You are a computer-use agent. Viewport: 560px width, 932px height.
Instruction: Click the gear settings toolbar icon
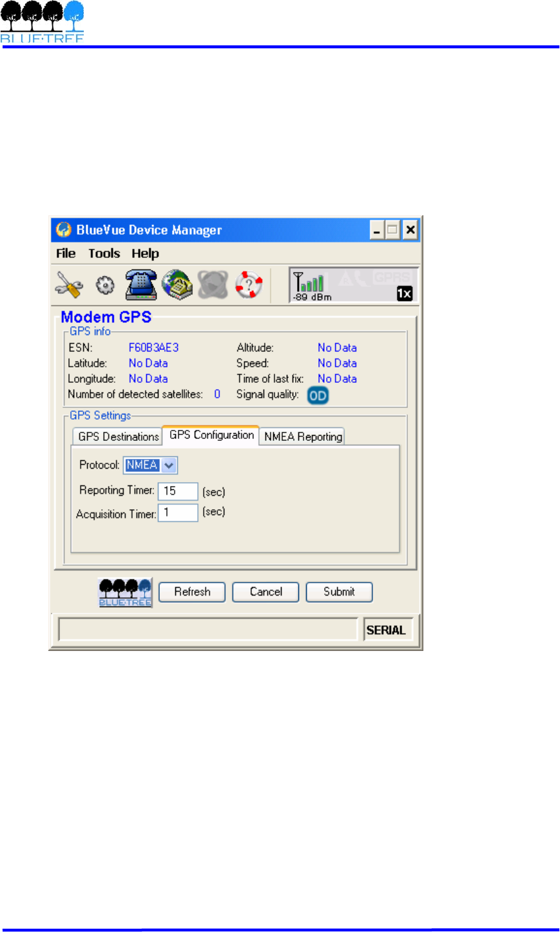(x=105, y=285)
